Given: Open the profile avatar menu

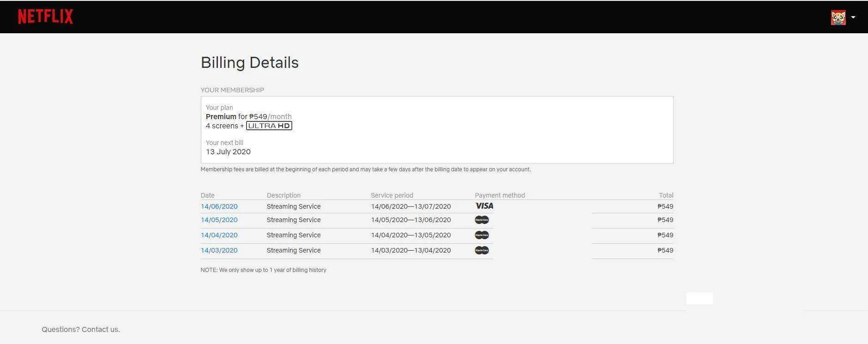Looking at the screenshot, I should click(x=838, y=18).
